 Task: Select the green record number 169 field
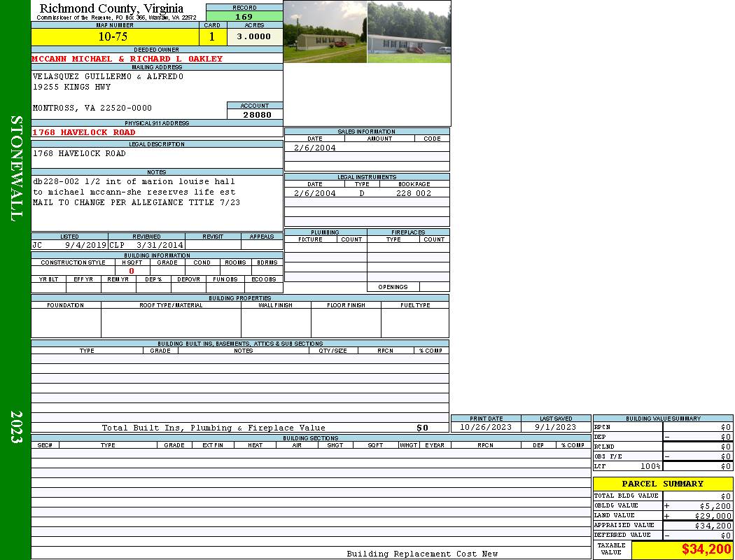click(x=244, y=17)
